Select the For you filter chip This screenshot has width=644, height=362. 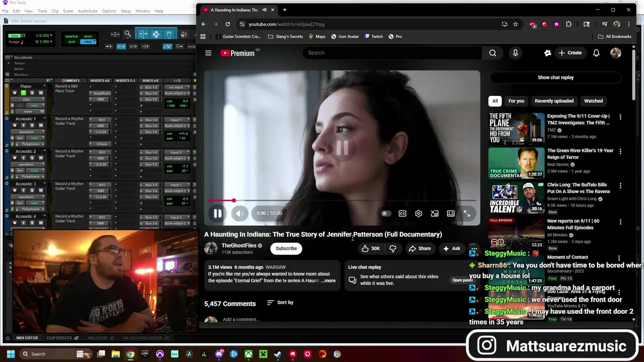(516, 101)
